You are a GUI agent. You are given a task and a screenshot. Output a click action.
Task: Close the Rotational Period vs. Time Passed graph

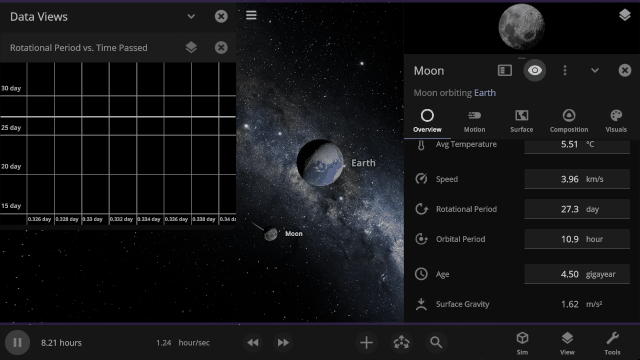pyautogui.click(x=221, y=47)
